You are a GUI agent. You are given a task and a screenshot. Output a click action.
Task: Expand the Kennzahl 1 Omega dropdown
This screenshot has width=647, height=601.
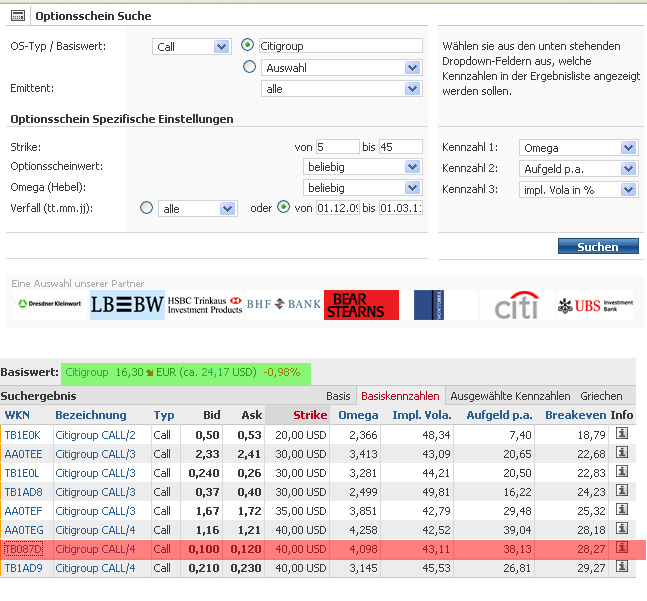click(578, 148)
